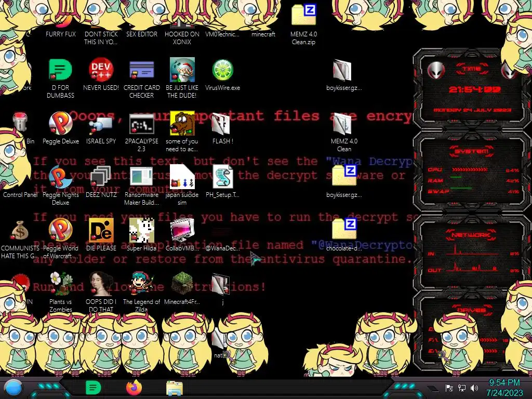The width and height of the screenshot is (532, 399).
Task: Select the ISRAEL SPY desktop icon
Action: 101,128
